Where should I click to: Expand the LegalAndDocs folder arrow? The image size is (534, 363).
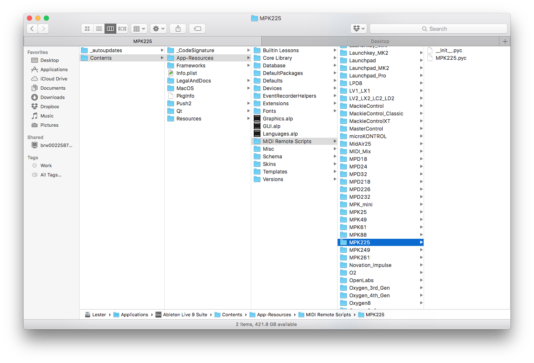point(248,81)
